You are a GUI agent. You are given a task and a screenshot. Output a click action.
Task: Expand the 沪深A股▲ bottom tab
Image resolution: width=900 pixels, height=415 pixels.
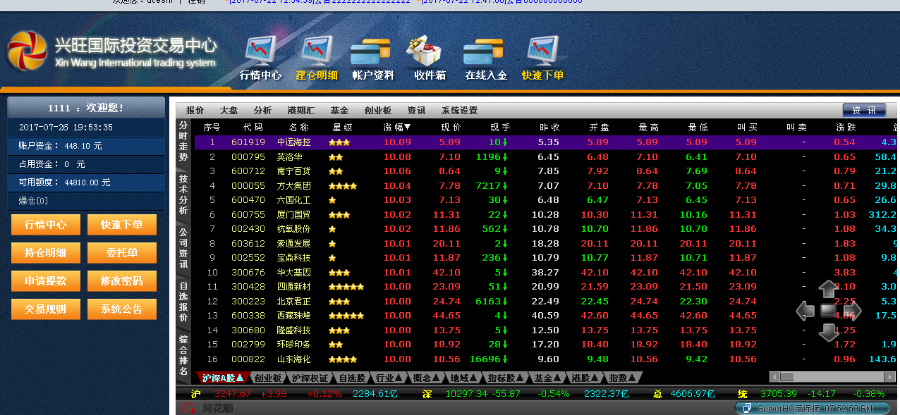point(223,377)
